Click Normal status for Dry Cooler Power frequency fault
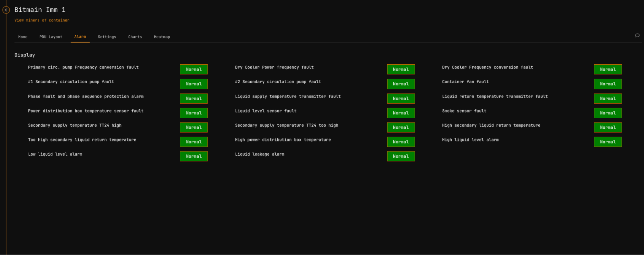 (401, 69)
